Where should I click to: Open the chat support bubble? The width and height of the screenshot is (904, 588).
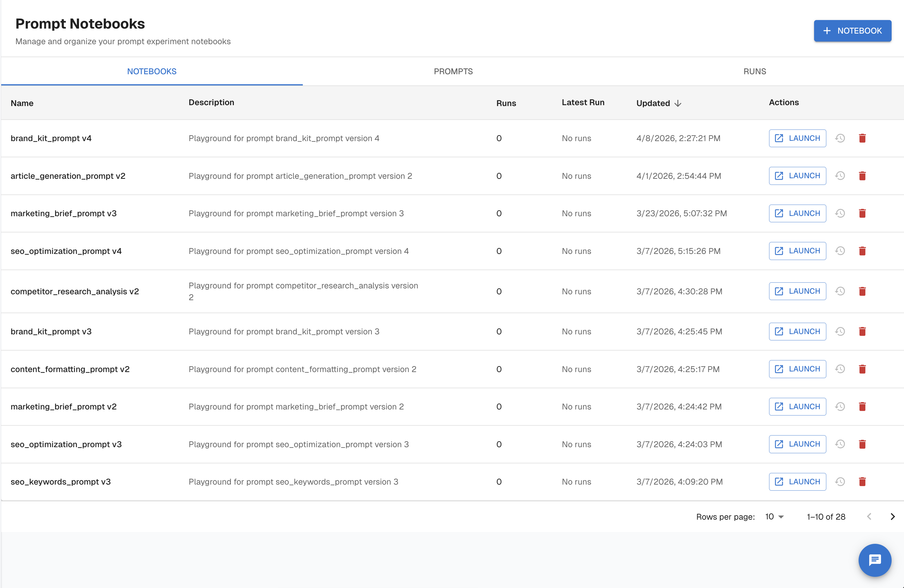[875, 560]
